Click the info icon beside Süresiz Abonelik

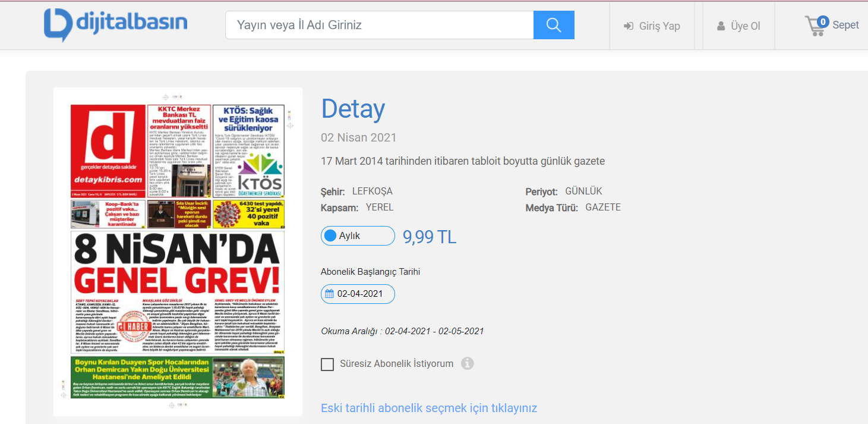(468, 363)
